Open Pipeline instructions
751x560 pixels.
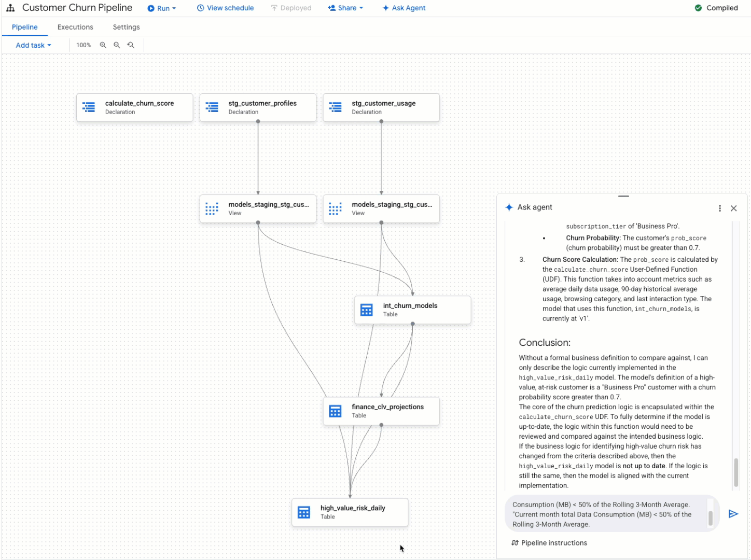coord(549,543)
